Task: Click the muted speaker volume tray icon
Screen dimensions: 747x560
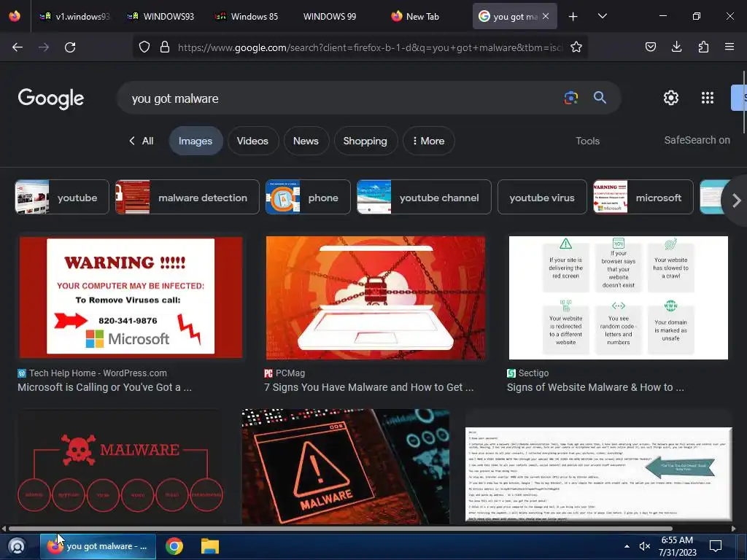Action: click(645, 546)
